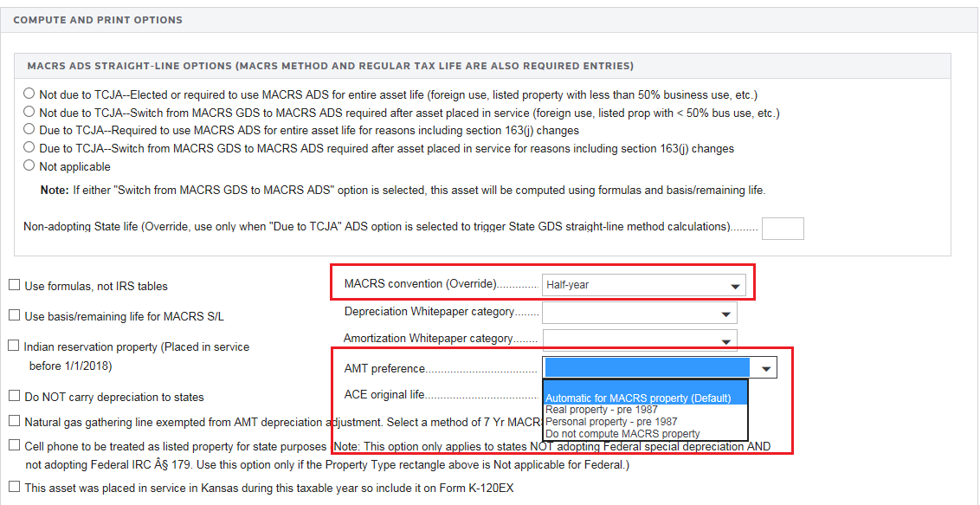This screenshot has height=505, width=980.
Task: Select the 'Not applicable' radio button
Action: [29, 165]
